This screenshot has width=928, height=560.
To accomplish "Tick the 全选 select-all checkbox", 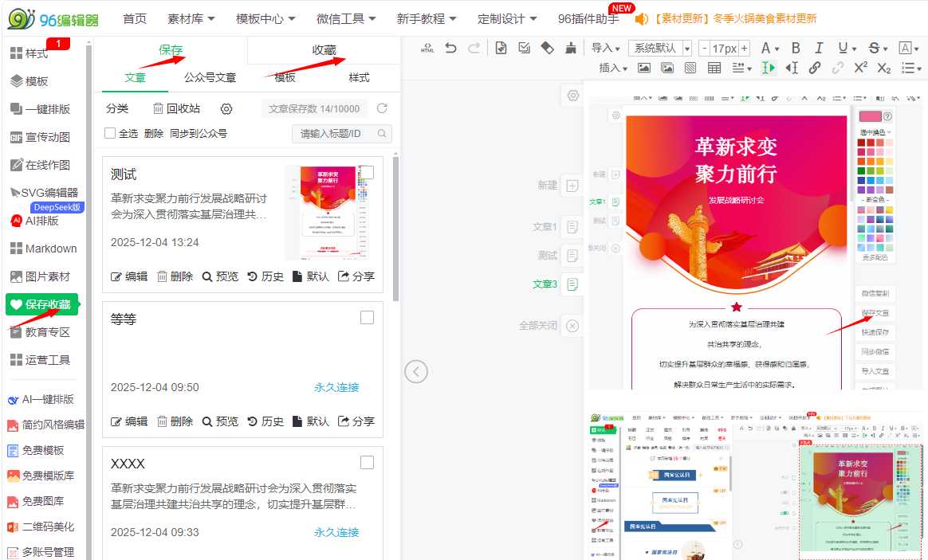I will click(111, 133).
